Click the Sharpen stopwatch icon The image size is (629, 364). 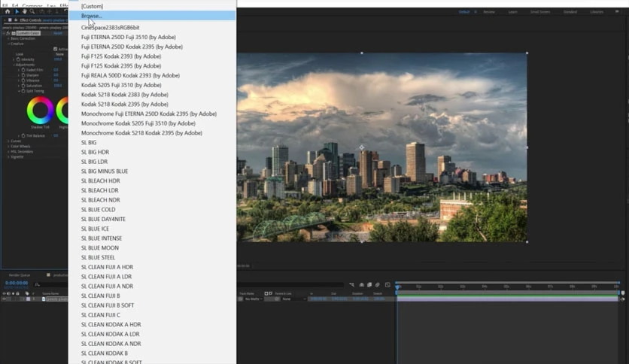tap(23, 75)
